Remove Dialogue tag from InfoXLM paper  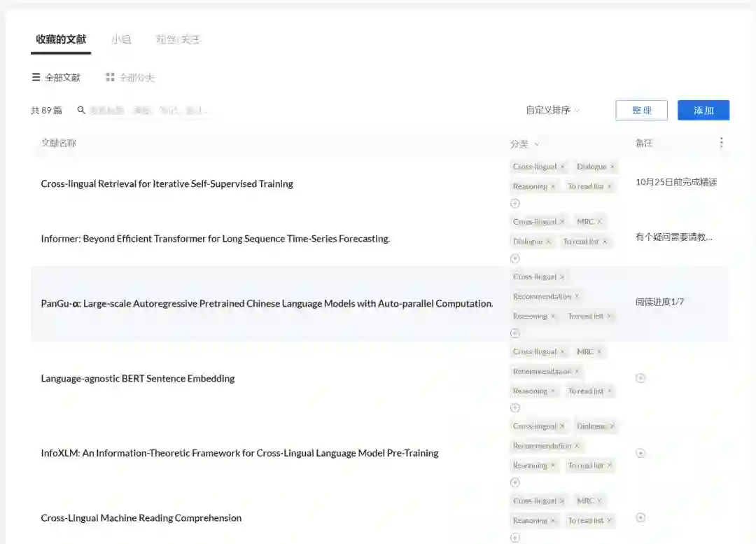612,426
